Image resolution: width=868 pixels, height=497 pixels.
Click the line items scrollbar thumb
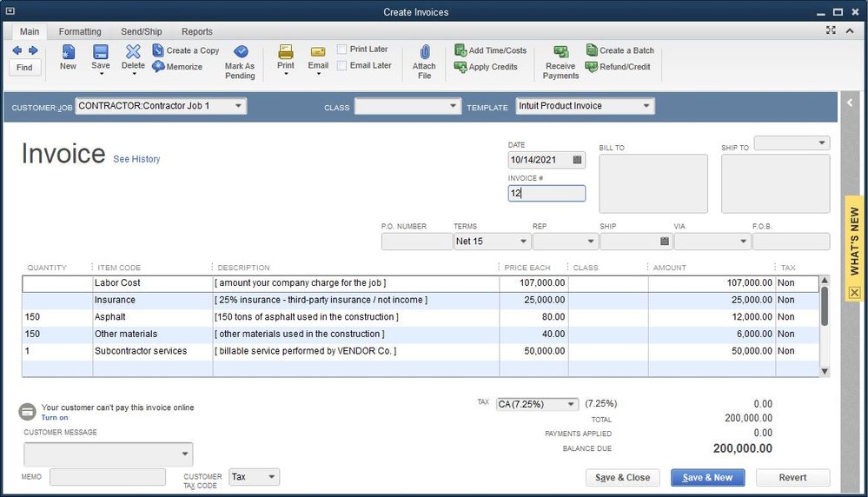coord(825,307)
